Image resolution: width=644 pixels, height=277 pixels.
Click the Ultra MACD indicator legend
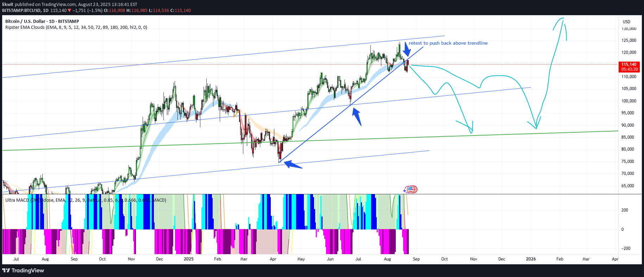(x=85, y=200)
